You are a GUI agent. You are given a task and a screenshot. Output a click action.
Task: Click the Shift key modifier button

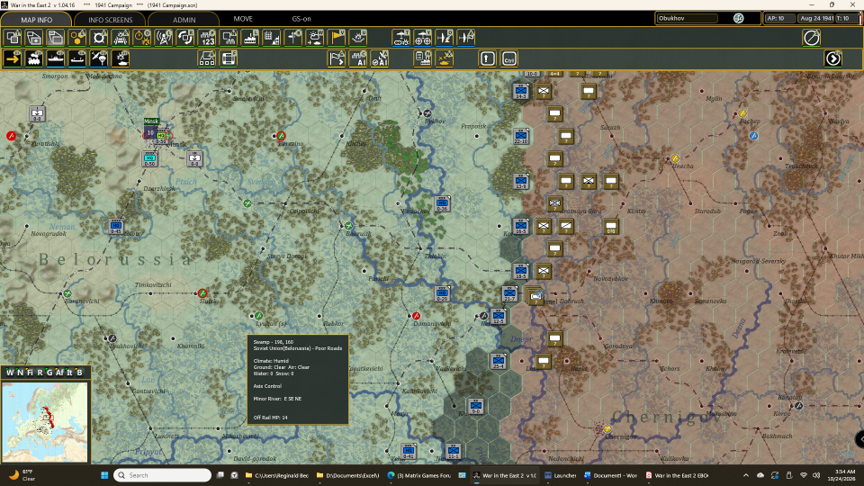[x=487, y=58]
